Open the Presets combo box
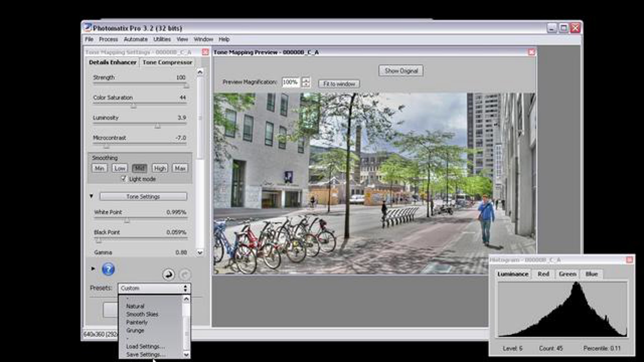The height and width of the screenshot is (362, 644). (154, 288)
